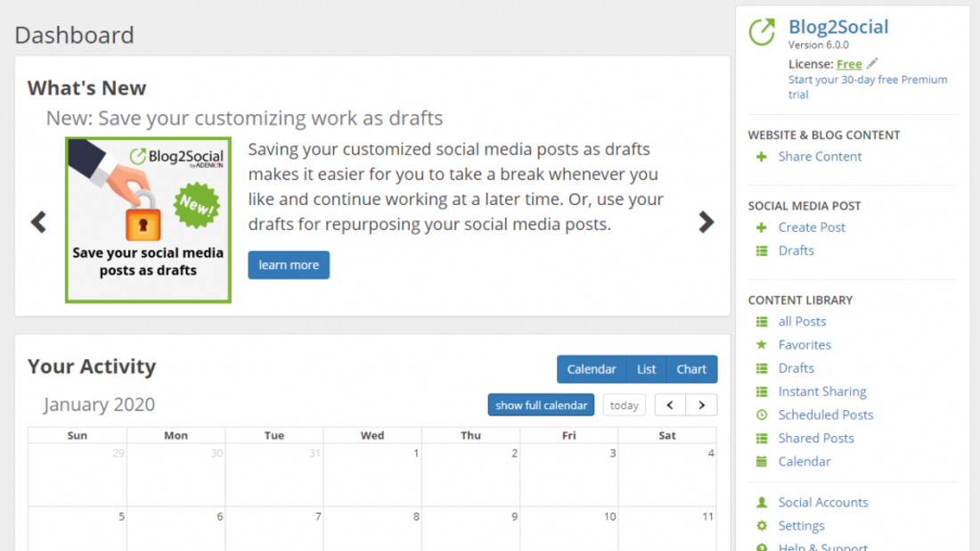The height and width of the screenshot is (551, 980).
Task: Click show full calendar button
Action: [x=541, y=406]
